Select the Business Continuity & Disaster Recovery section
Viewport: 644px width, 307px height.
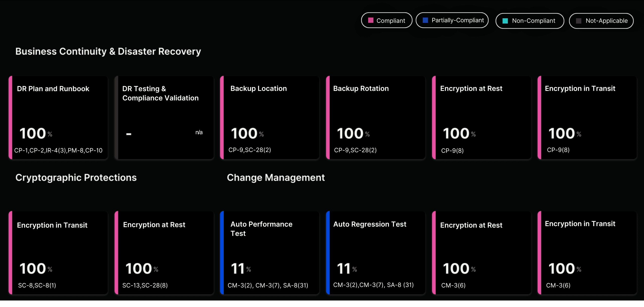108,51
